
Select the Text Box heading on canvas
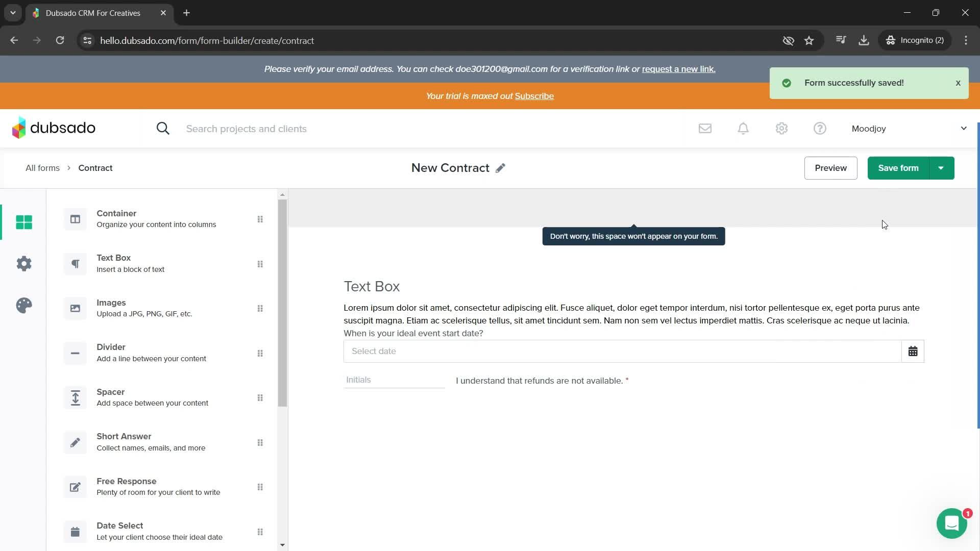(372, 287)
